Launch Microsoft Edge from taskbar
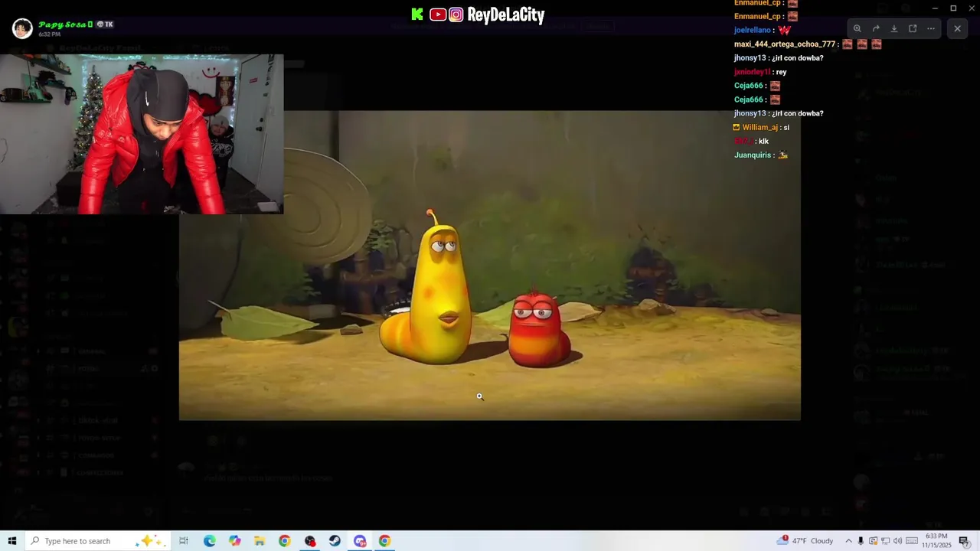 pyautogui.click(x=209, y=541)
